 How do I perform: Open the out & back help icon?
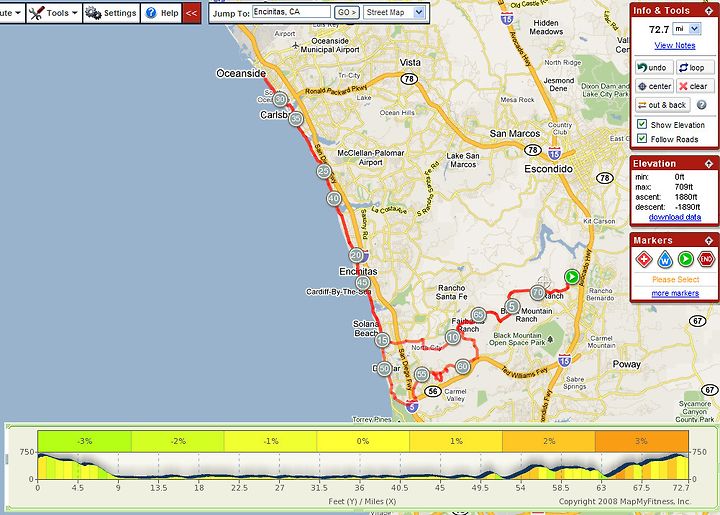(x=702, y=105)
